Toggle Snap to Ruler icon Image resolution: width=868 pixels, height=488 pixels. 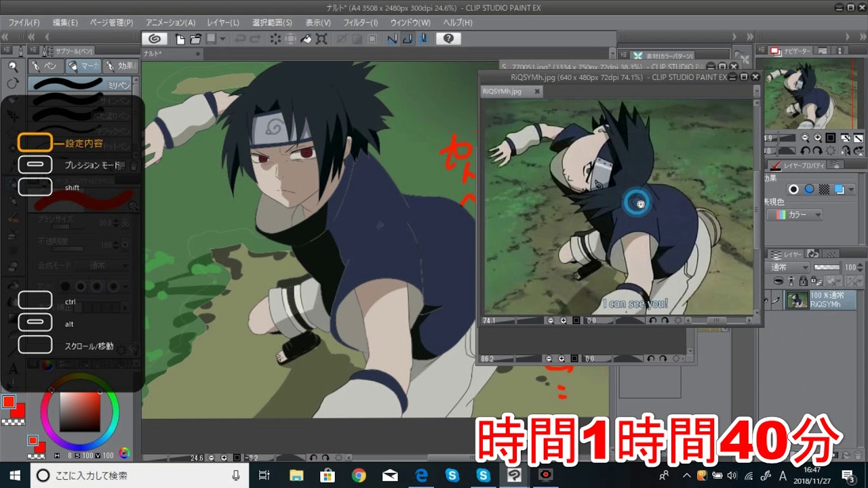click(392, 39)
